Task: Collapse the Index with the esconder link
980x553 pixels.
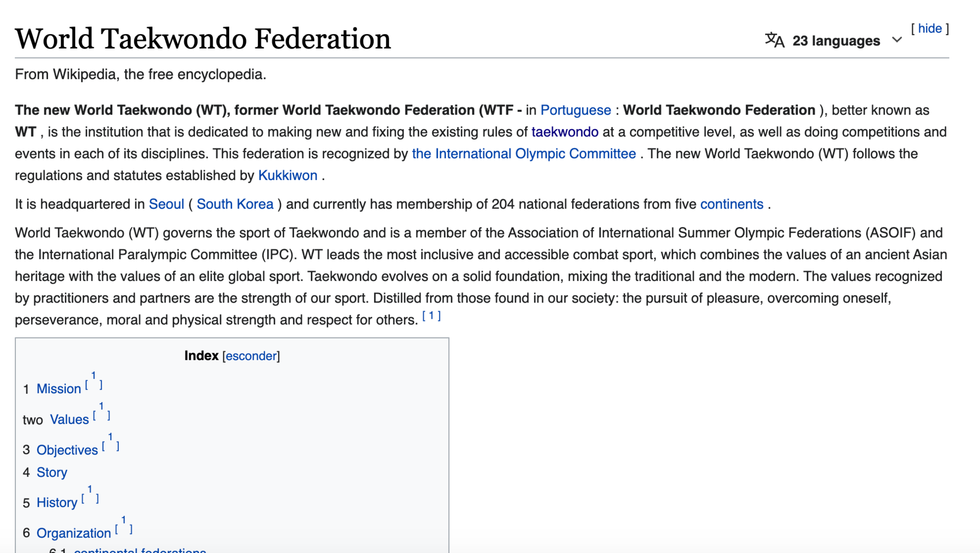Action: point(251,356)
